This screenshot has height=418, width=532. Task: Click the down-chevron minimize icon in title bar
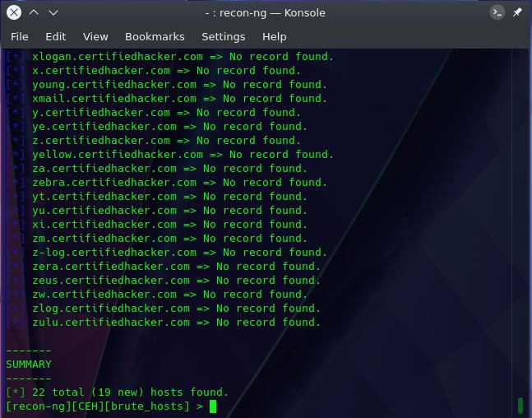point(53,13)
